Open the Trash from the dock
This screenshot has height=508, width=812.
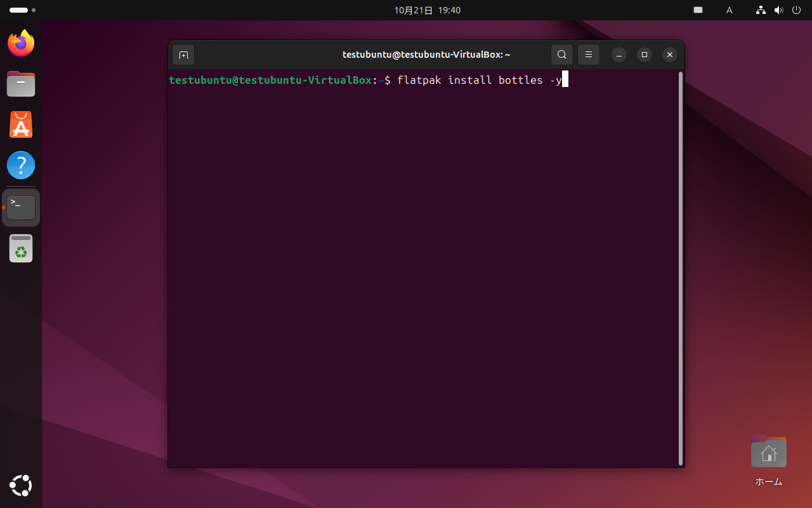[20, 248]
